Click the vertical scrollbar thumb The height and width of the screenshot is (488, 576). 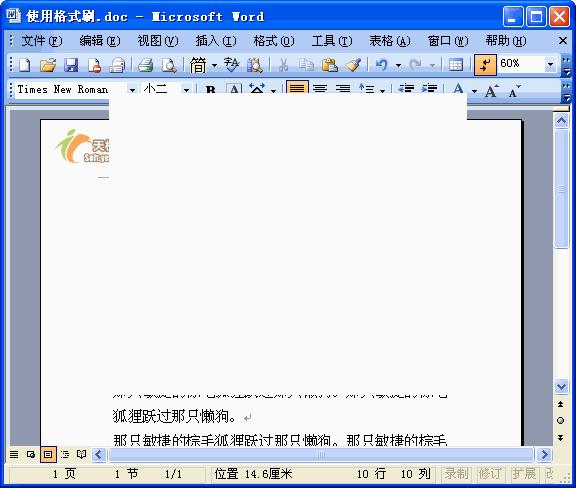[x=561, y=189]
